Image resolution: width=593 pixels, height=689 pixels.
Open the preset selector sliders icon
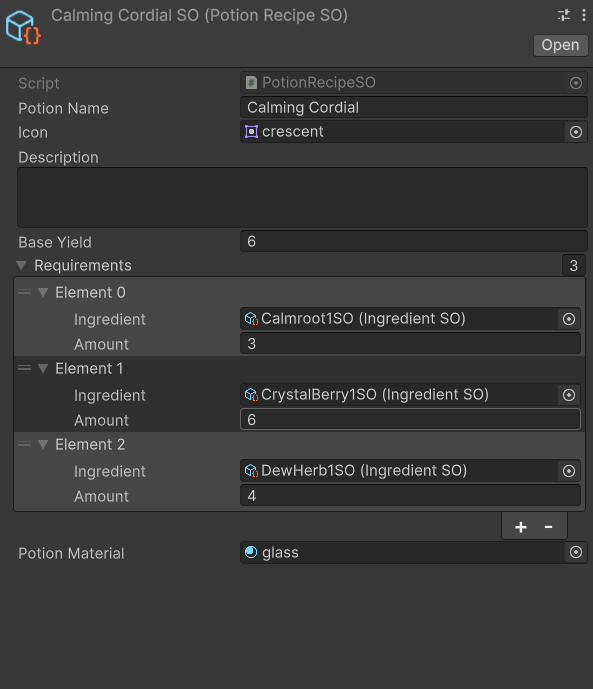pos(564,15)
